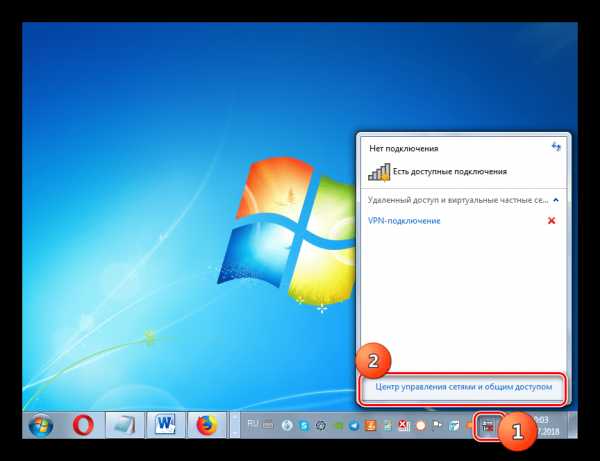
Task: Select the VPN-подключение entry
Action: pos(404,221)
